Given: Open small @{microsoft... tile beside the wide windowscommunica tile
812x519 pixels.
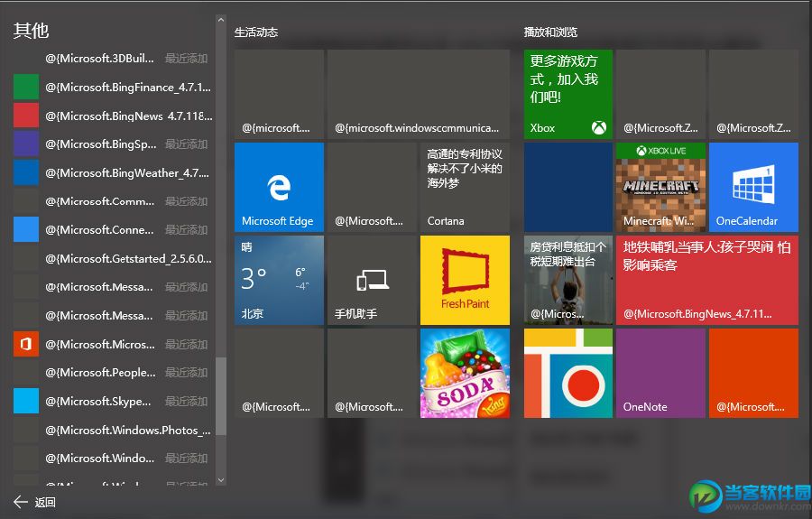Looking at the screenshot, I should pos(279,94).
